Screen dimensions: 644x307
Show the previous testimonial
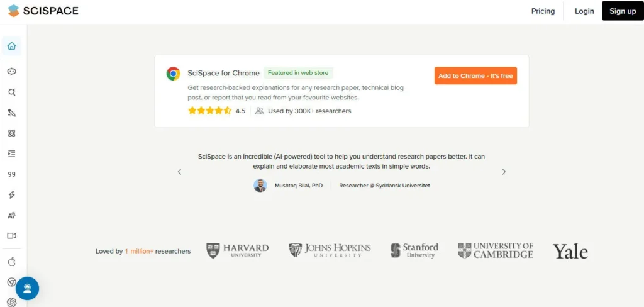coord(179,172)
